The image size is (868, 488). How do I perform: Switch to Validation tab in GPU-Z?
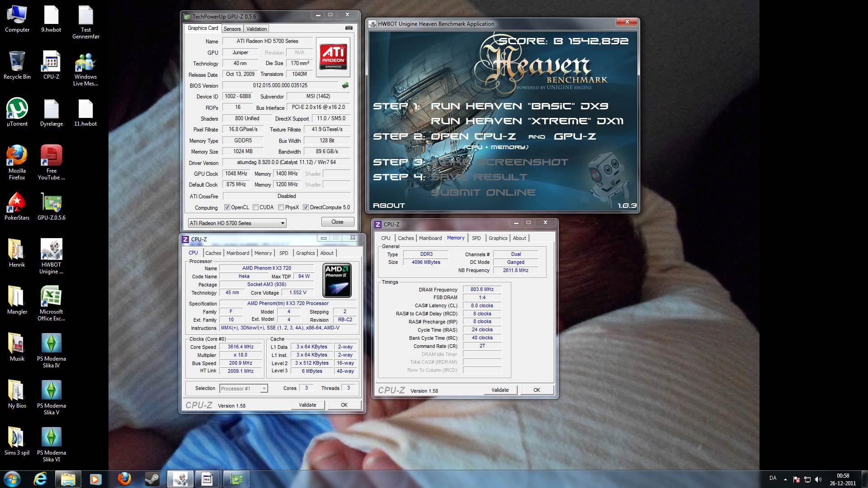(256, 28)
